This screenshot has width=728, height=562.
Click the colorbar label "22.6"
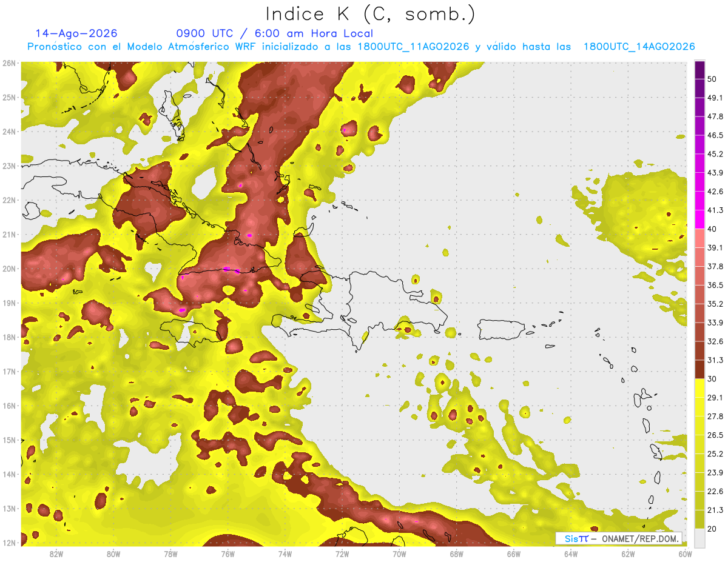click(x=715, y=492)
